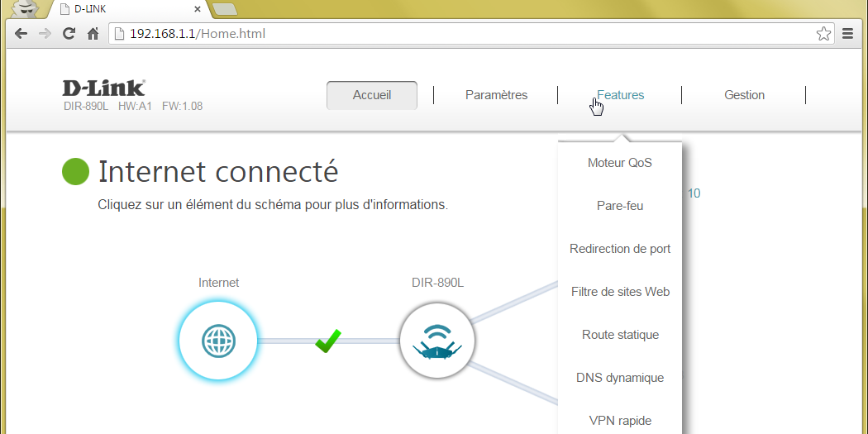Go to browser home page icon
The height and width of the screenshot is (434, 868).
(x=93, y=34)
